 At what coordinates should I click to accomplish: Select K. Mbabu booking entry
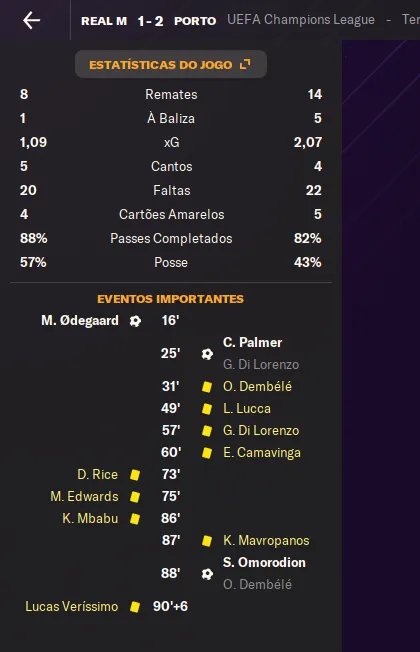coord(90,519)
